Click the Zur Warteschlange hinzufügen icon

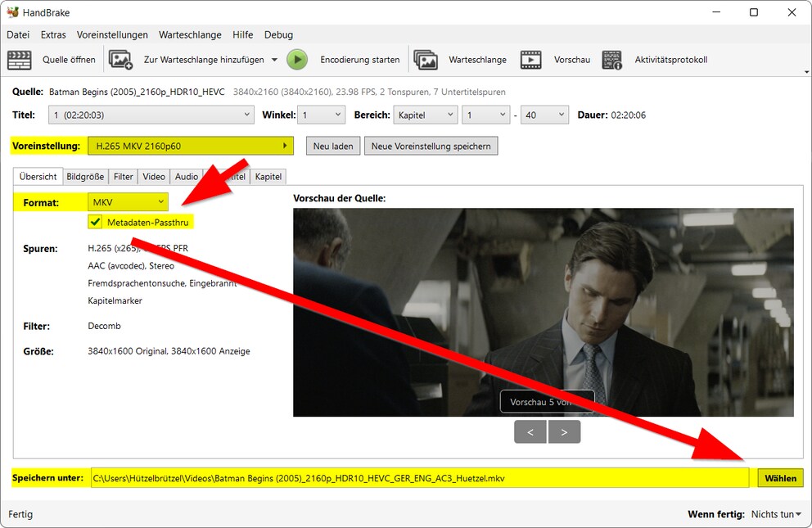pos(121,59)
